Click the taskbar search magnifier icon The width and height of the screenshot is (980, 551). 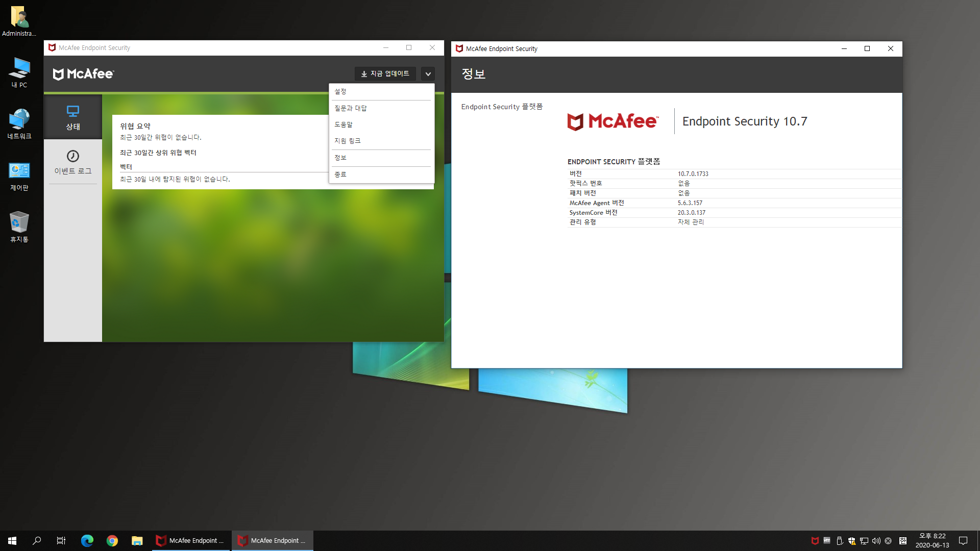[37, 541]
